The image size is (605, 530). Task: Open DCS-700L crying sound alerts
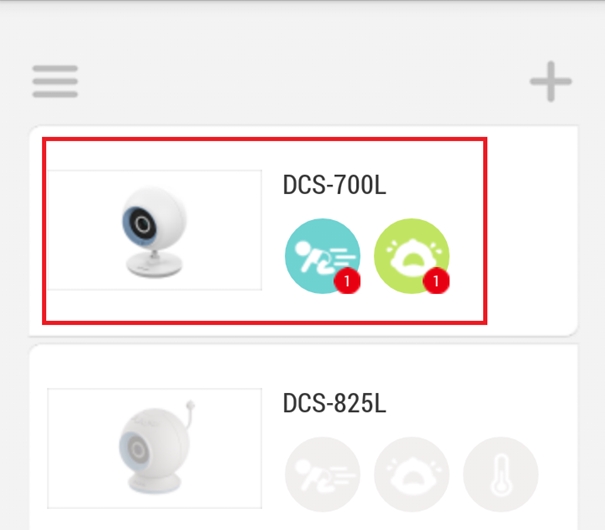click(x=412, y=256)
